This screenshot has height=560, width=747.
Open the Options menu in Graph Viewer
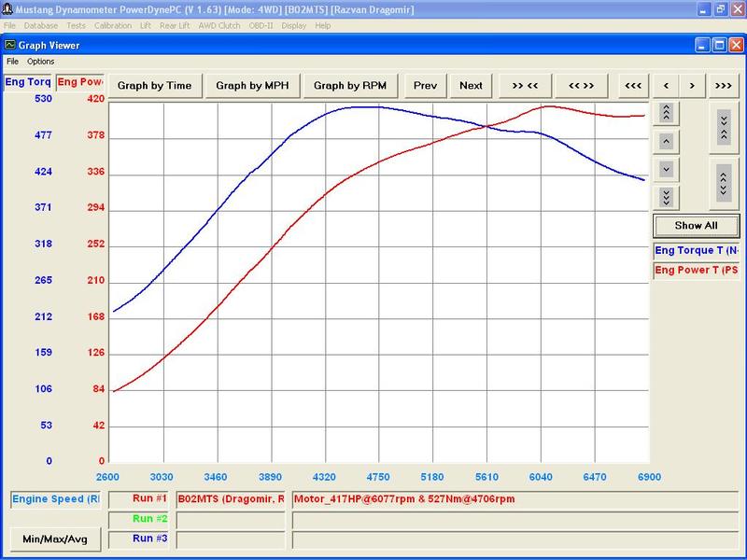(40, 62)
